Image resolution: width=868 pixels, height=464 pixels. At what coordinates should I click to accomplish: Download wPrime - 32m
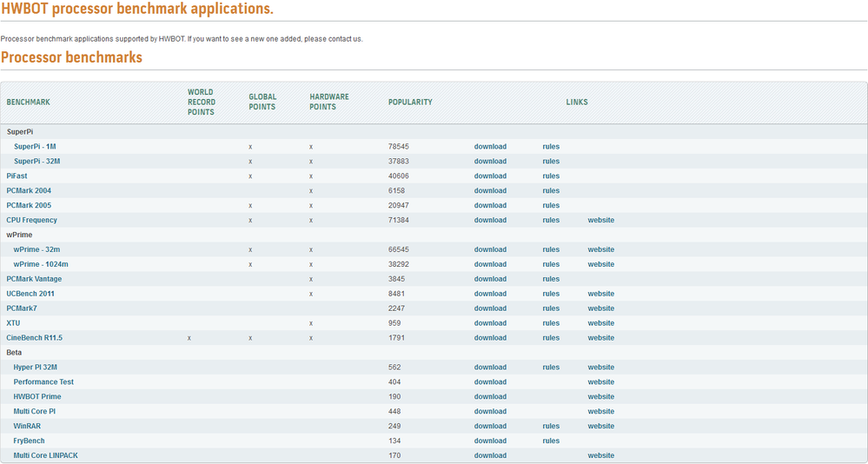pyautogui.click(x=490, y=249)
